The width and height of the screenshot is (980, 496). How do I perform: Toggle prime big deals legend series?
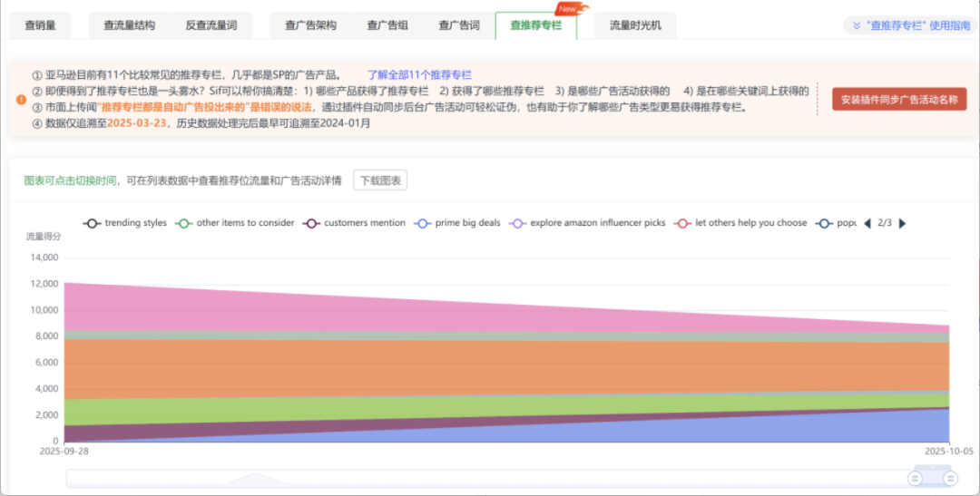tap(458, 223)
